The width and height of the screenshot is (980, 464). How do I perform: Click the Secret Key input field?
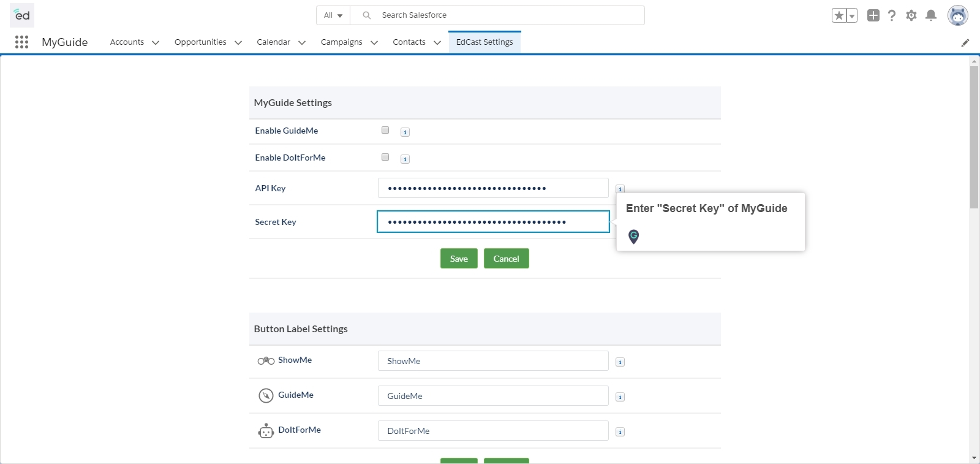493,222
